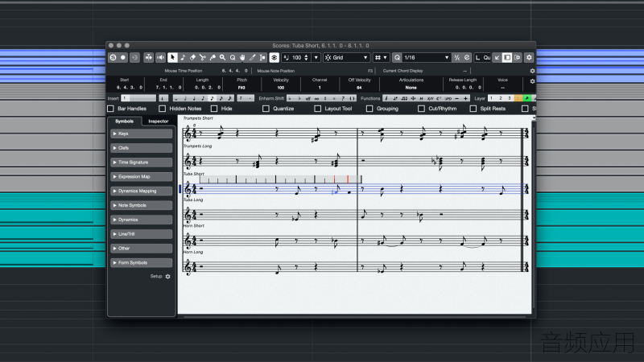644x362 pixels.
Task: Click the Setup label in Symbols panel
Action: point(156,277)
